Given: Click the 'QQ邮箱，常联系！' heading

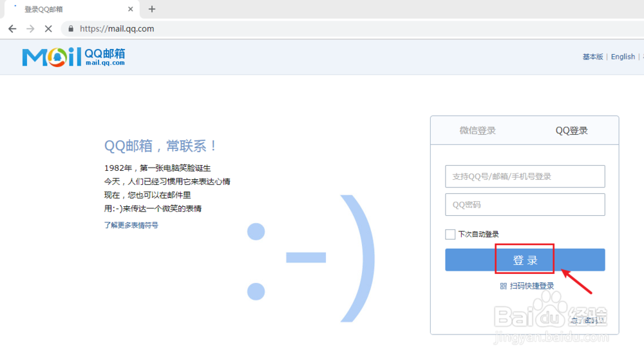Looking at the screenshot, I should click(x=160, y=146).
